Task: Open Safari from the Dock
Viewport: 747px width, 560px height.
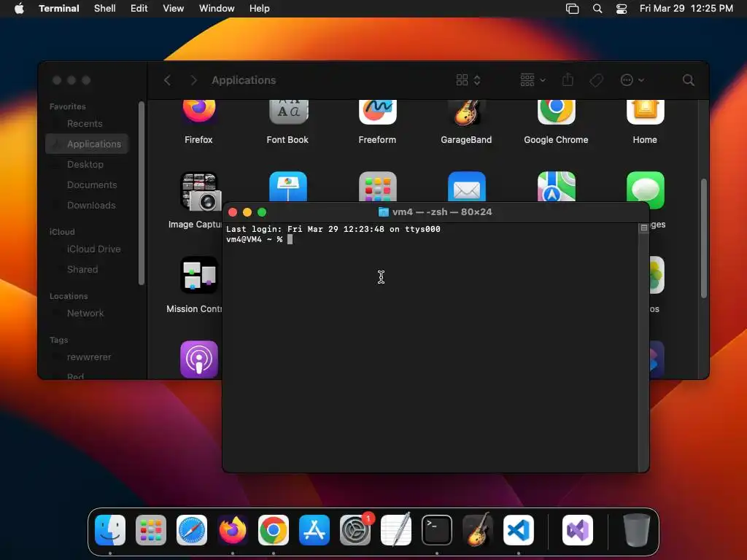Action: tap(192, 530)
